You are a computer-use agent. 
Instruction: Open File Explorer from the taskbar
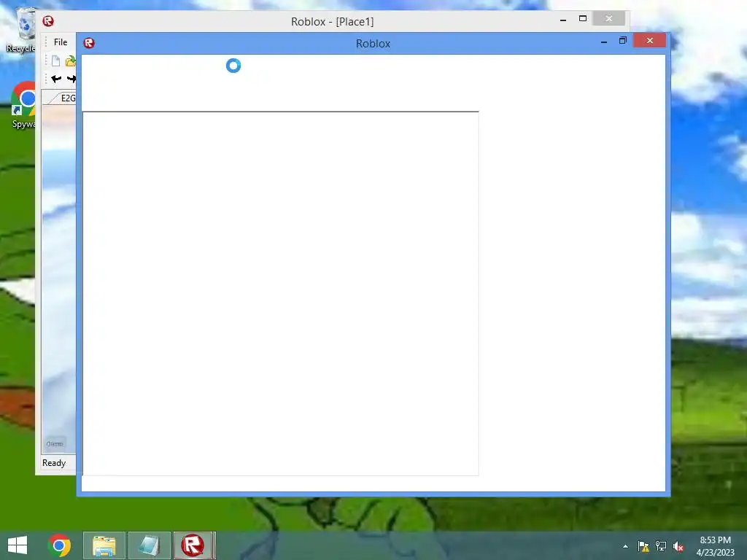[104, 545]
